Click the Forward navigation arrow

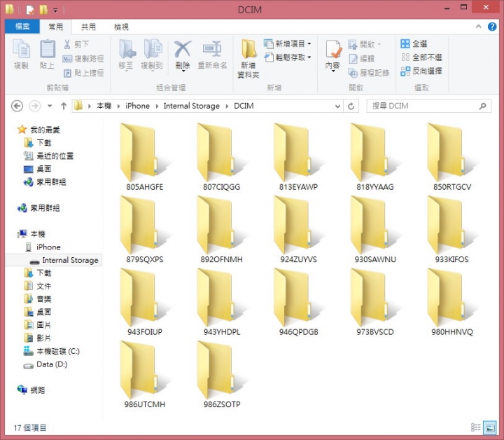[x=35, y=106]
